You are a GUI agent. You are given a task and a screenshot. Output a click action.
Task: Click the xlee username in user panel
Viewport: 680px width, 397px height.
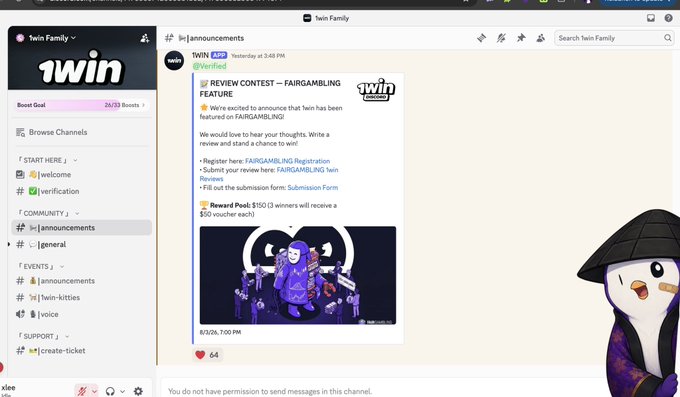8,387
